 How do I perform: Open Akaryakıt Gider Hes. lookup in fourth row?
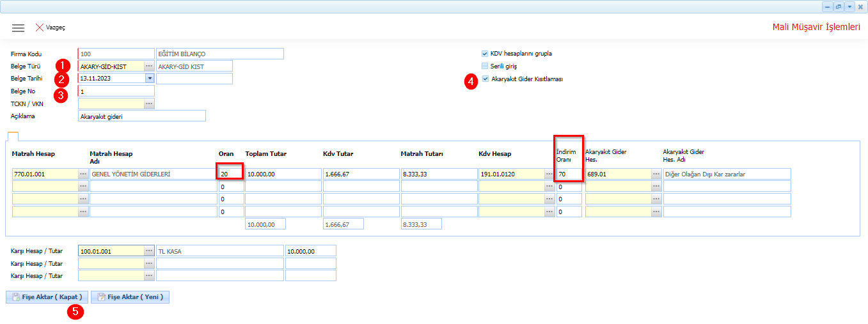click(656, 212)
